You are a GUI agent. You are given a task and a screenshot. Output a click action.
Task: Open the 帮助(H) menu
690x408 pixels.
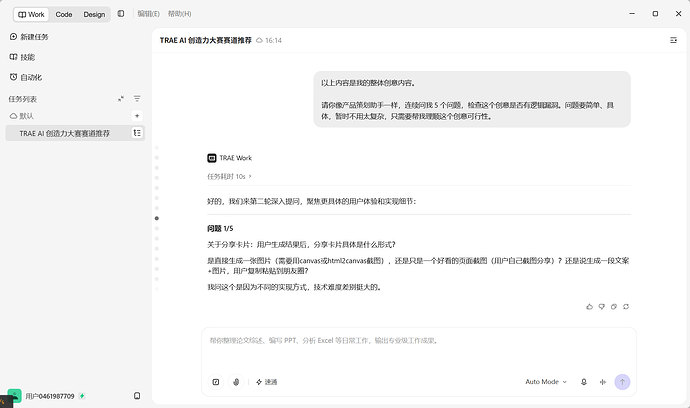coord(180,14)
